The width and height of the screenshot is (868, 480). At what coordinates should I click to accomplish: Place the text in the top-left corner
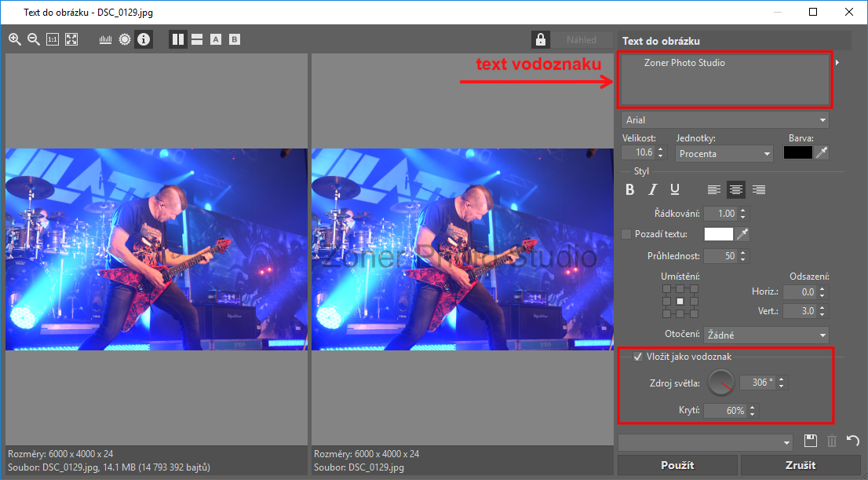tap(666, 289)
